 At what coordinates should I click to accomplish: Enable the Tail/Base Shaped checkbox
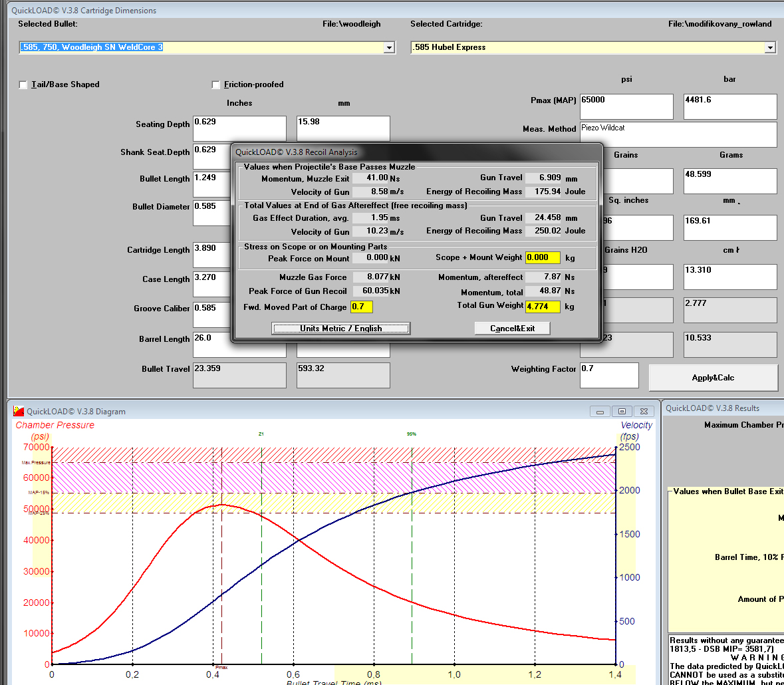(23, 84)
